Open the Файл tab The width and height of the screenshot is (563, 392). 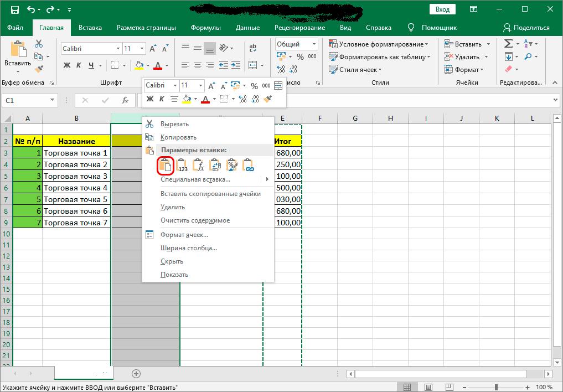15,28
